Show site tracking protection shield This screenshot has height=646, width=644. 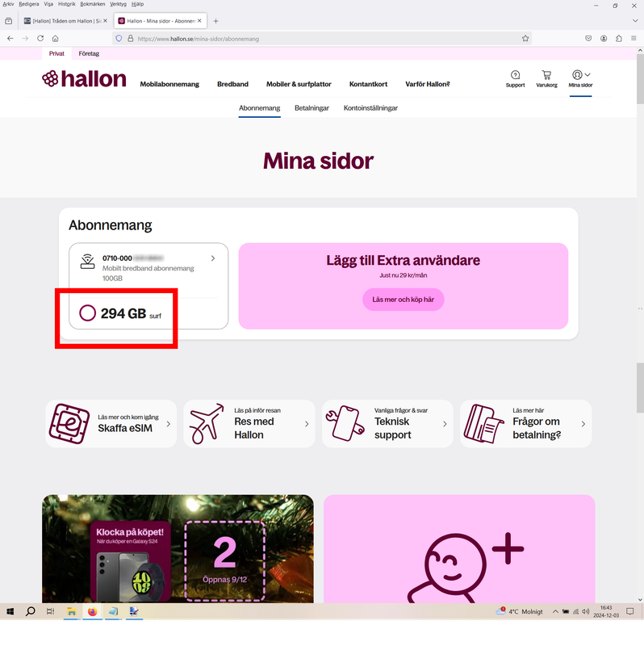[119, 38]
